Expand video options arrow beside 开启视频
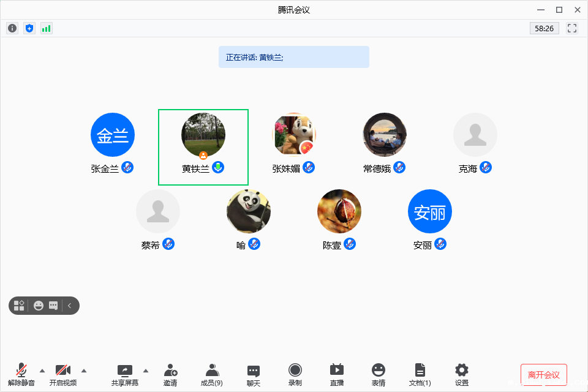The height and width of the screenshot is (392, 588). pos(84,370)
